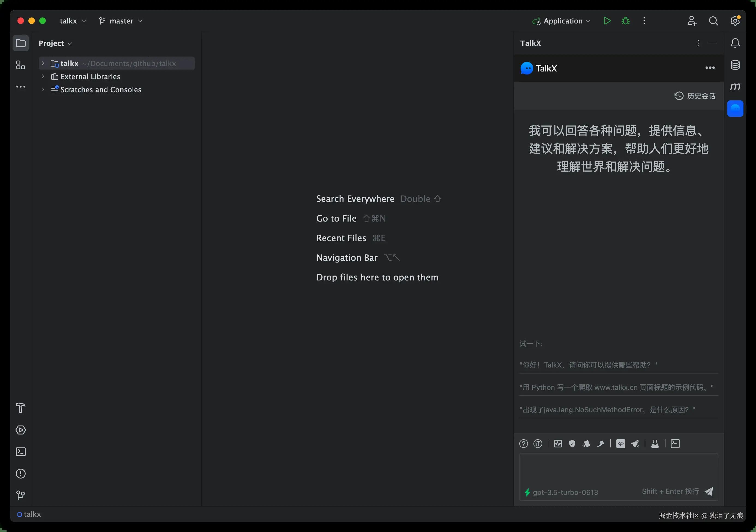
Task: Click the translate 译 icon
Action: tap(538, 444)
